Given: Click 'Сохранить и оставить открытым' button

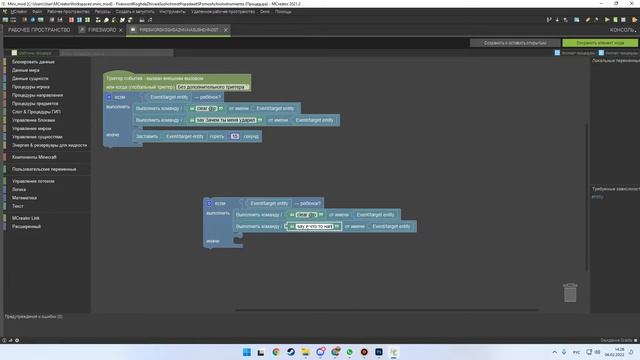Looking at the screenshot, I should [x=515, y=43].
